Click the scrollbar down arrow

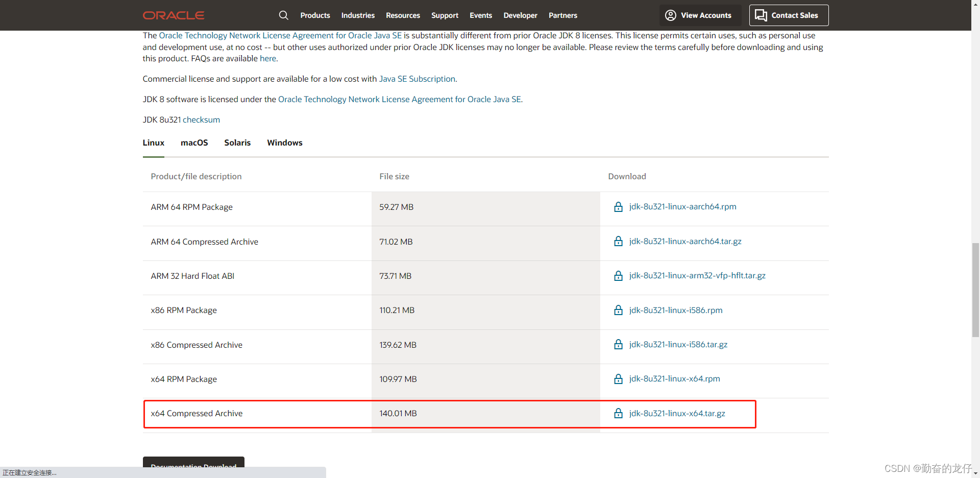[x=975, y=473]
